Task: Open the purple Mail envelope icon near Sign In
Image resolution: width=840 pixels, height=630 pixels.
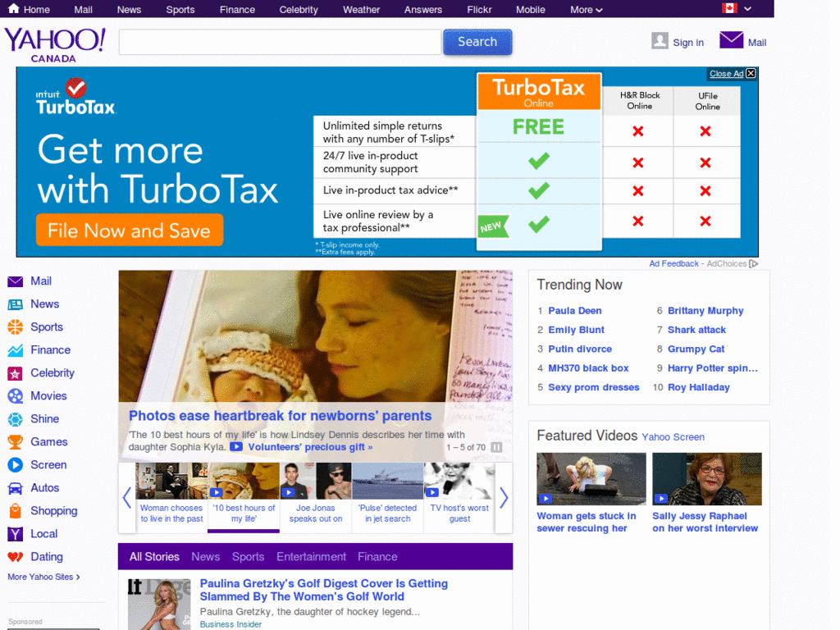Action: (731, 40)
